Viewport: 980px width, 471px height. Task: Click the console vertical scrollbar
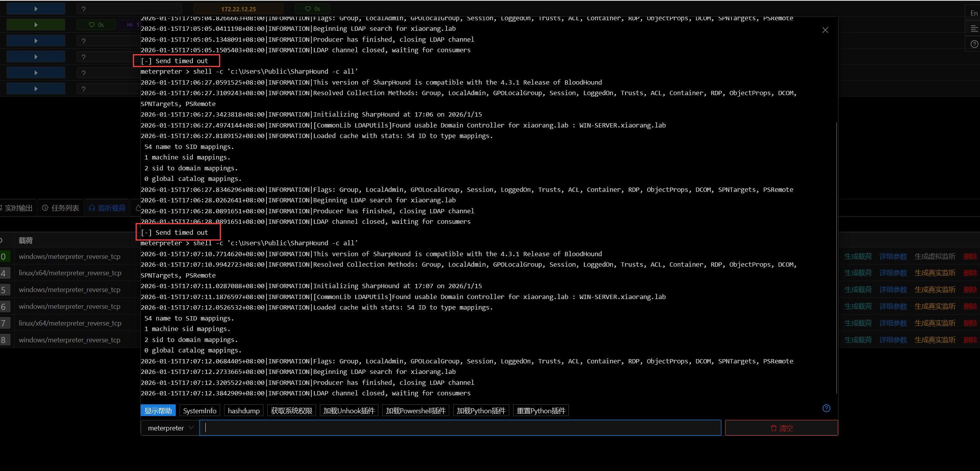(x=836, y=257)
